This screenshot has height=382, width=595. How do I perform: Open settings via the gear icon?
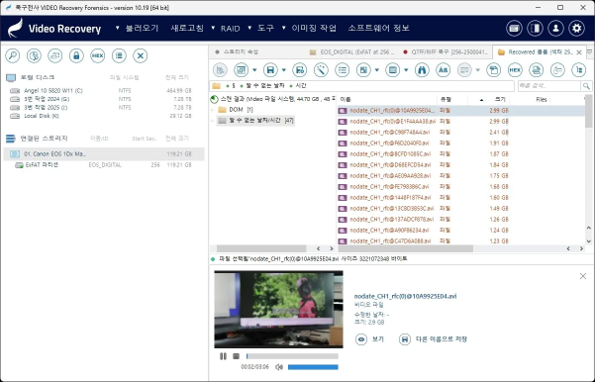(576, 28)
